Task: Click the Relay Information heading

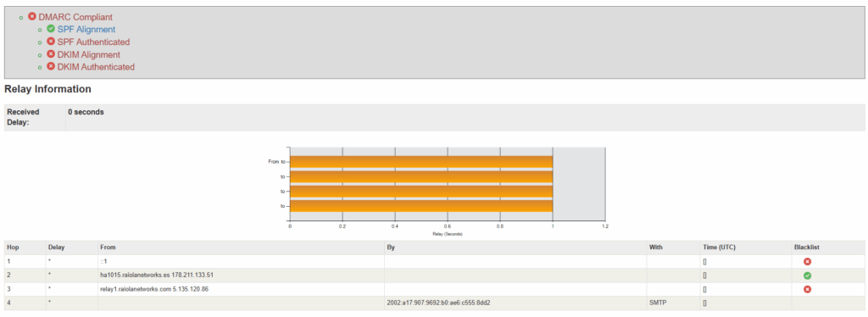Action: click(47, 89)
